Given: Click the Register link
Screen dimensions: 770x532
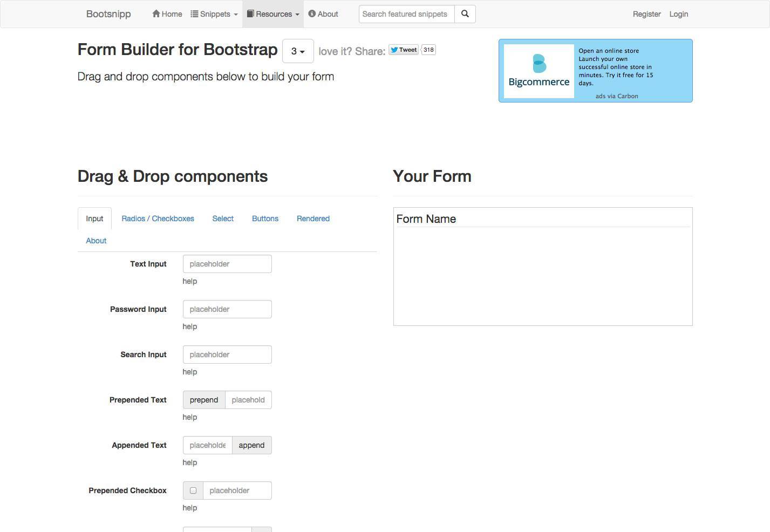Looking at the screenshot, I should click(646, 14).
